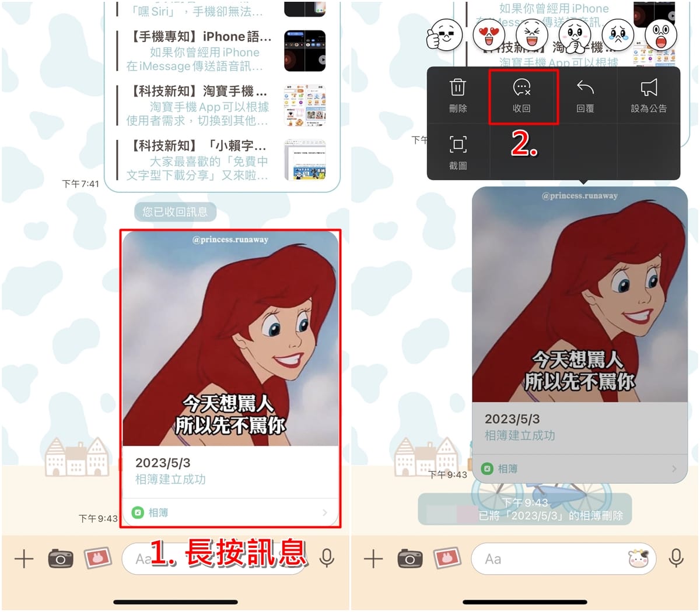Select 回覆 reply arrow in message menu
The image size is (700, 612).
pos(585,96)
